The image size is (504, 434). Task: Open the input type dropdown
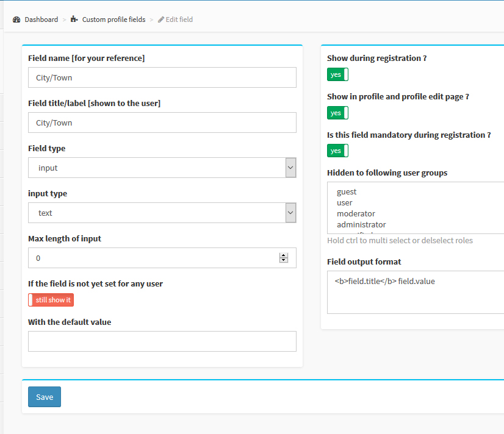(162, 213)
